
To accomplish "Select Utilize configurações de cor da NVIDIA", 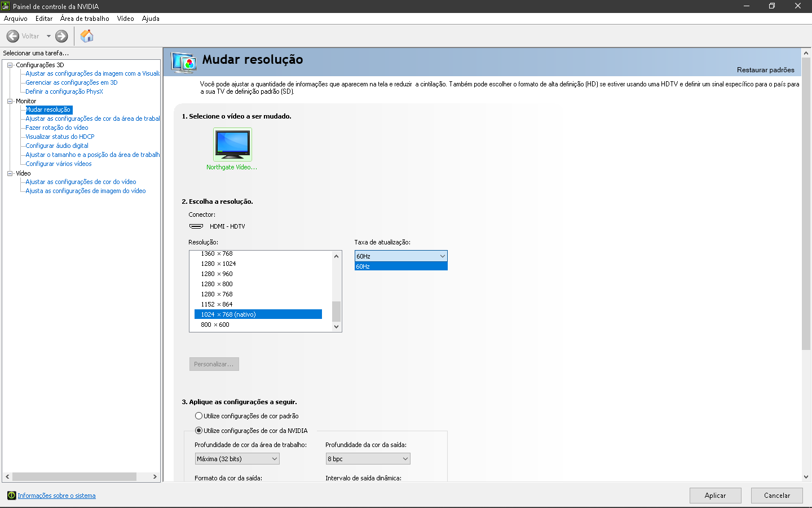I will tap(251, 431).
